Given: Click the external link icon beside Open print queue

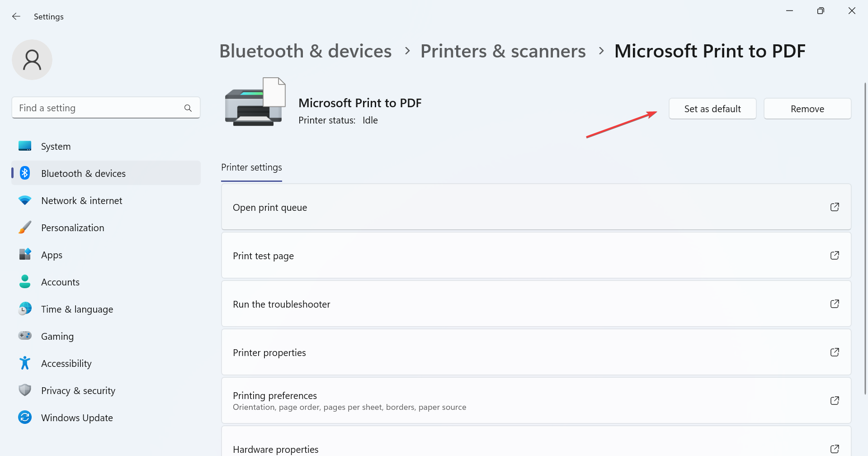Looking at the screenshot, I should click(x=835, y=207).
